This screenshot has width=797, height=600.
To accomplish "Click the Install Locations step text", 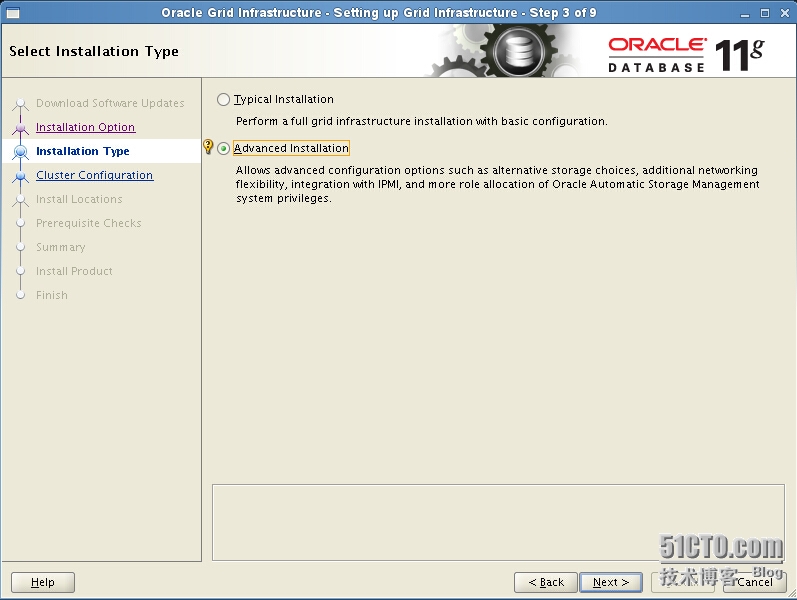I will [x=79, y=199].
